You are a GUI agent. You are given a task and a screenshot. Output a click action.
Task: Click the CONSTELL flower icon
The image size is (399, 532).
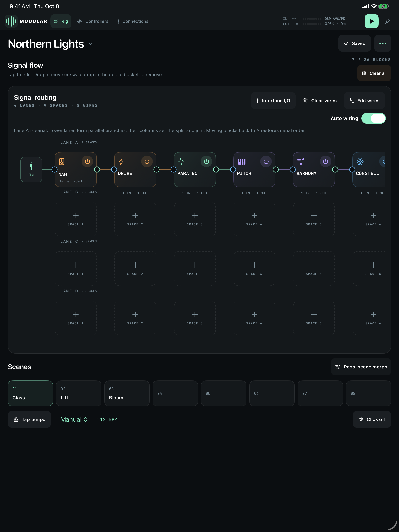tap(360, 161)
